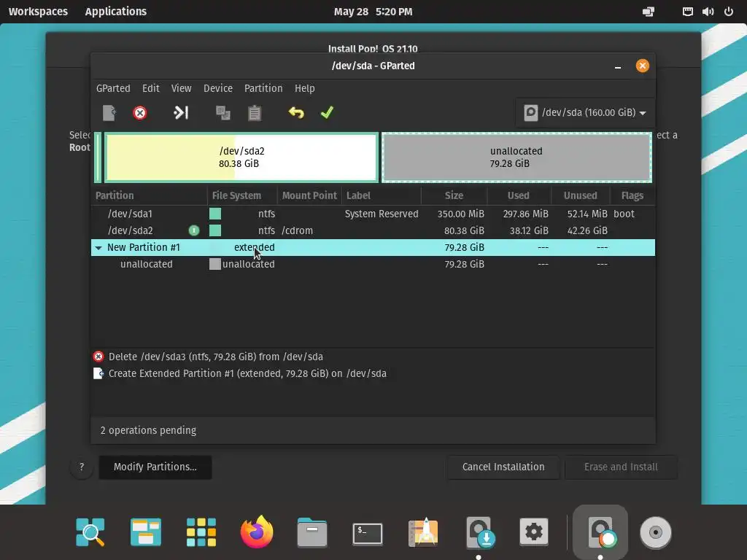Close GParted with the orange X button

coord(642,66)
